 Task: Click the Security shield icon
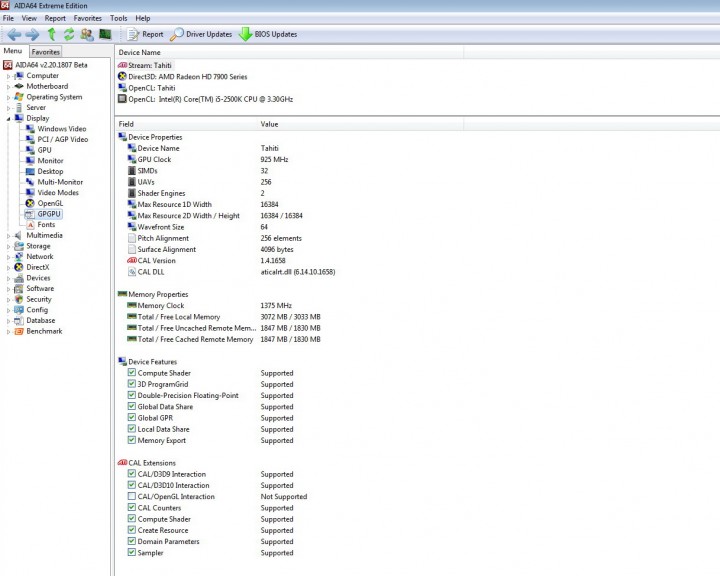coord(19,299)
